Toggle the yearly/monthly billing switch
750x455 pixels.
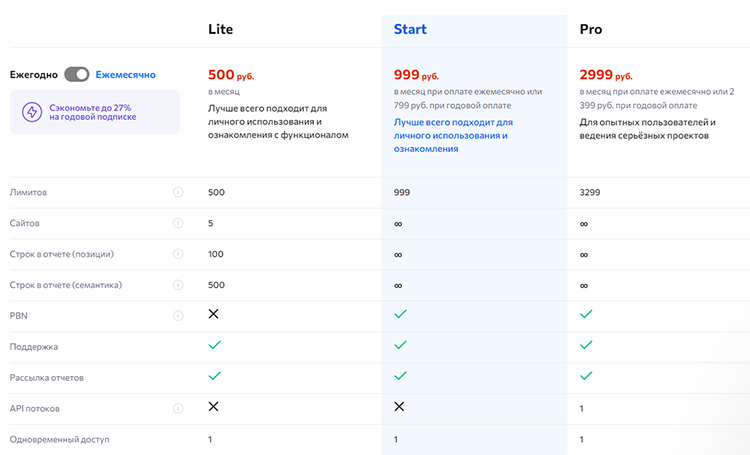pos(77,74)
